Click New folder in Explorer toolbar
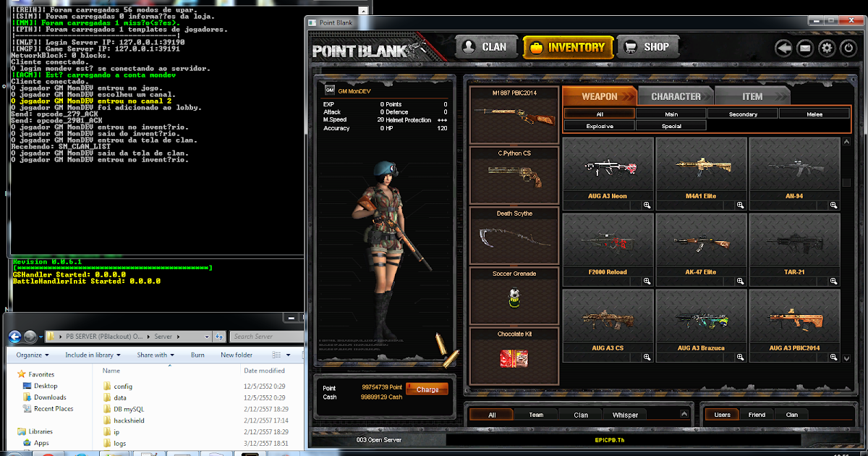868x456 pixels. [237, 355]
